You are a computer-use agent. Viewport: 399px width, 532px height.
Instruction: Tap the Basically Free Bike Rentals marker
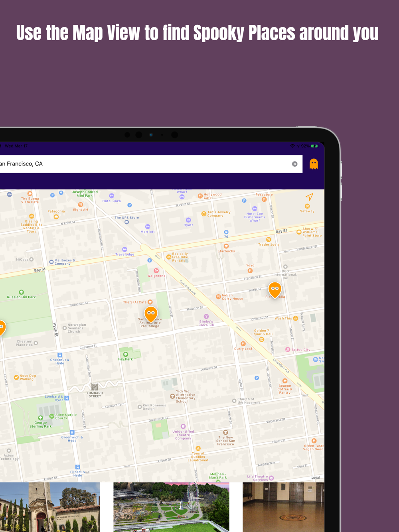(169, 257)
